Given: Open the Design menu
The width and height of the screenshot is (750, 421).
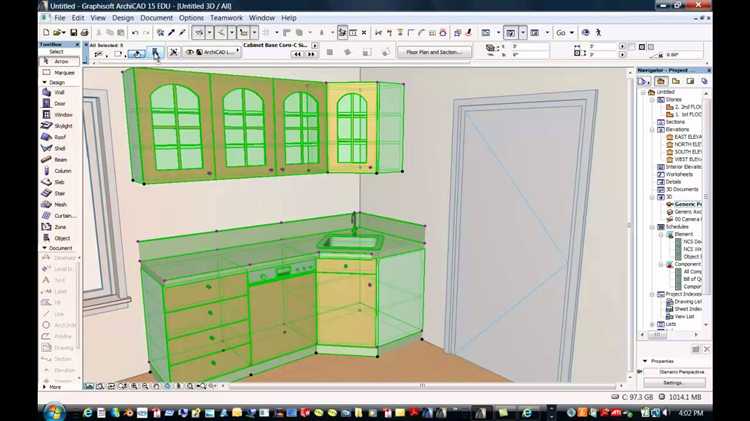Looking at the screenshot, I should (x=123, y=18).
